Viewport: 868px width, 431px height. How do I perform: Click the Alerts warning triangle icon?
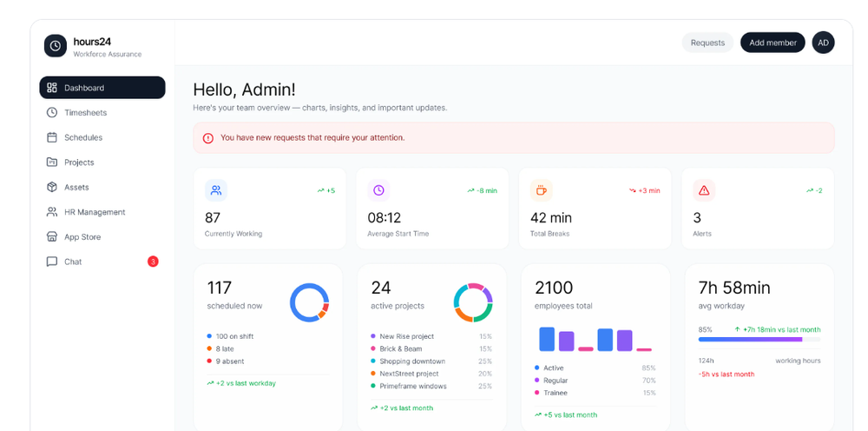tap(704, 190)
